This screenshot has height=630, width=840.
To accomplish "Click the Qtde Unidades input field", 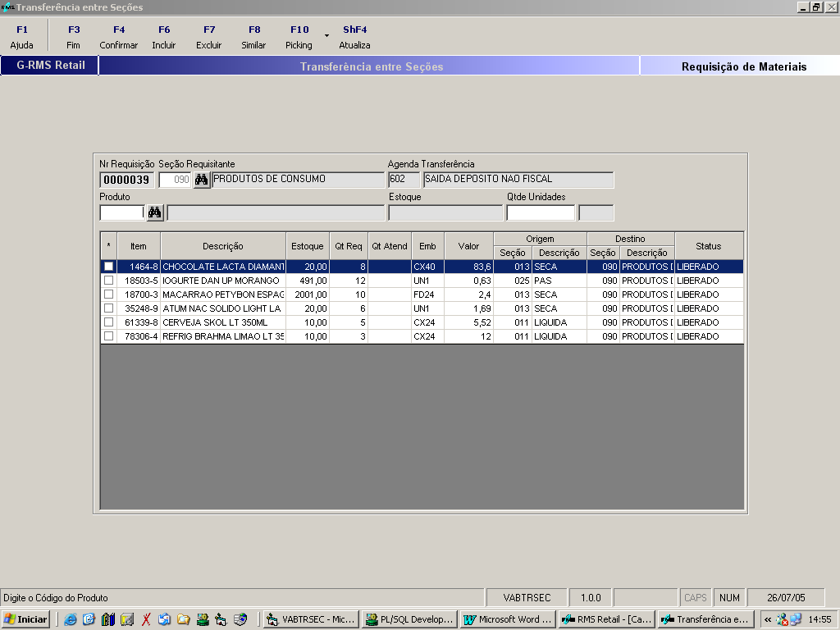I will pyautogui.click(x=541, y=212).
